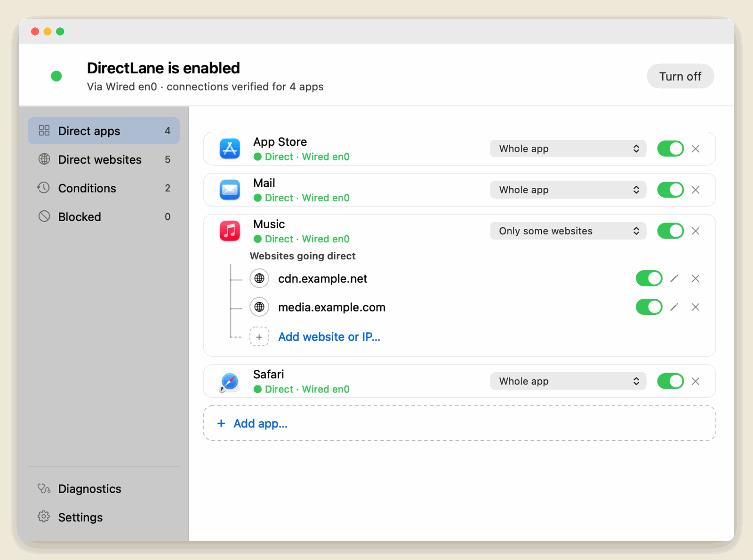This screenshot has height=560, width=753.
Task: Click the dashed plus icon for adding website
Action: (259, 337)
